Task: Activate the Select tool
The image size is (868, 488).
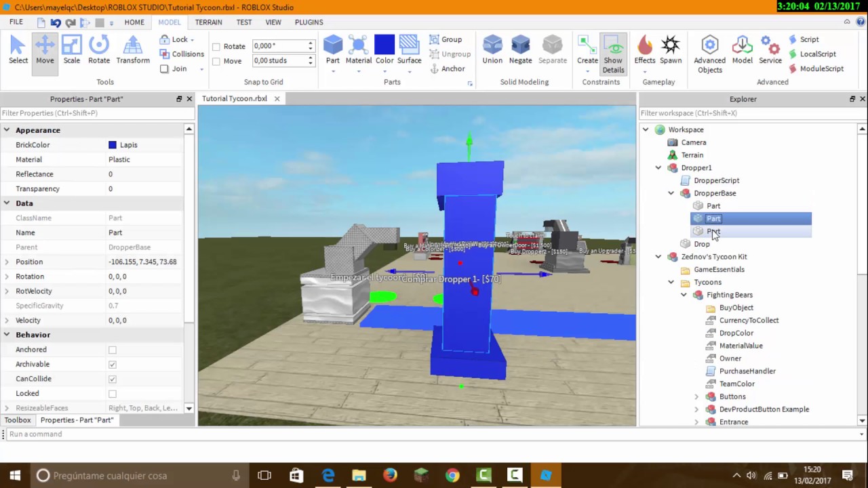Action: [18, 51]
